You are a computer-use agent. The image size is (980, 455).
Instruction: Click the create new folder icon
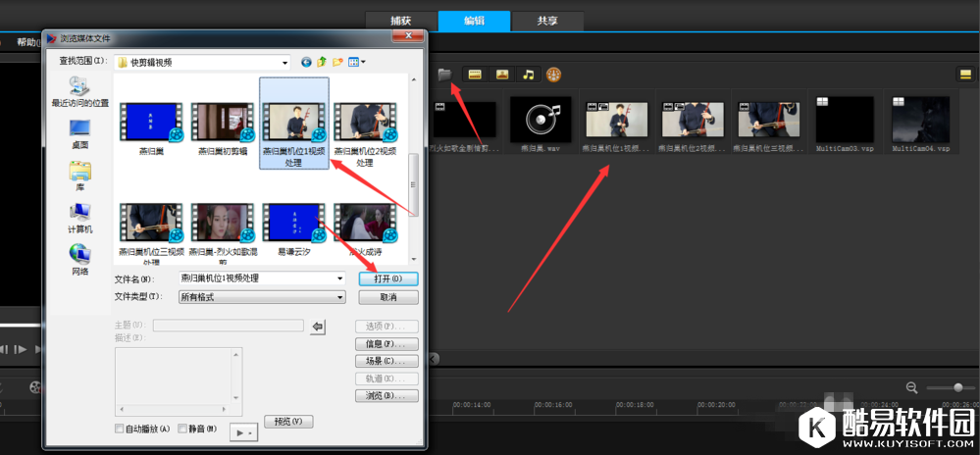(x=336, y=62)
